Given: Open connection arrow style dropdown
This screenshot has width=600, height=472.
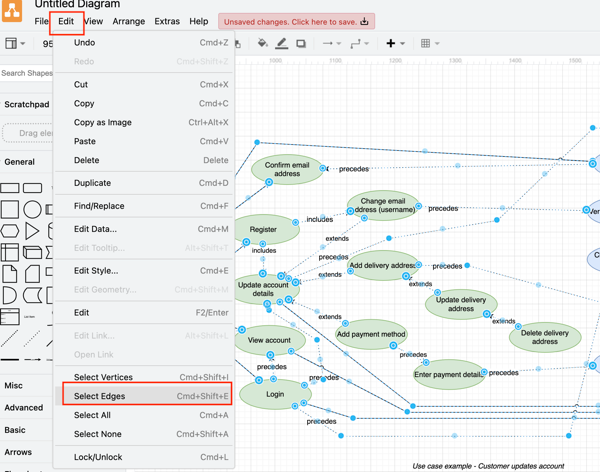Looking at the screenshot, I should click(x=339, y=44).
